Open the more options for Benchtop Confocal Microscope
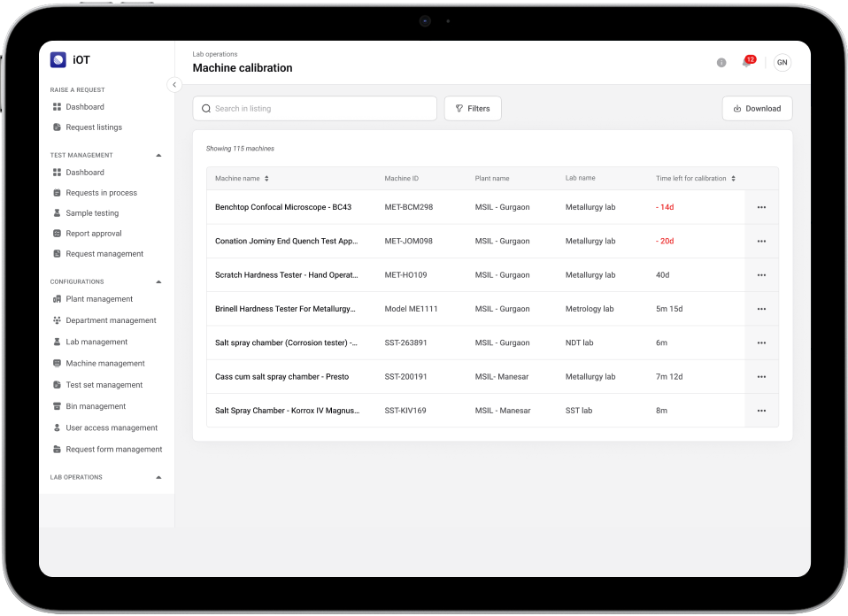The image size is (848, 616). (761, 207)
